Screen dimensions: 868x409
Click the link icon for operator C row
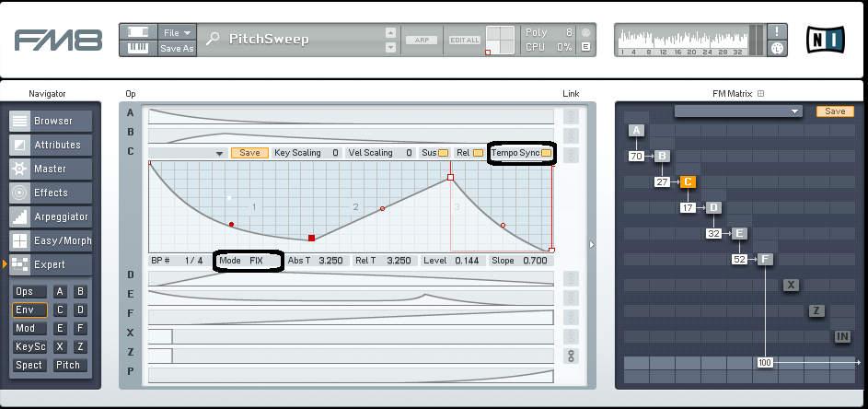571,155
